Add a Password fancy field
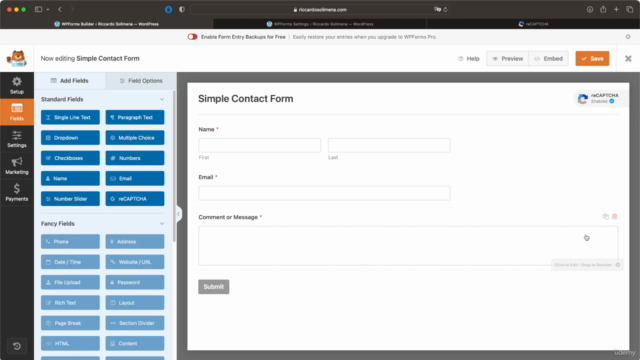 click(x=135, y=282)
